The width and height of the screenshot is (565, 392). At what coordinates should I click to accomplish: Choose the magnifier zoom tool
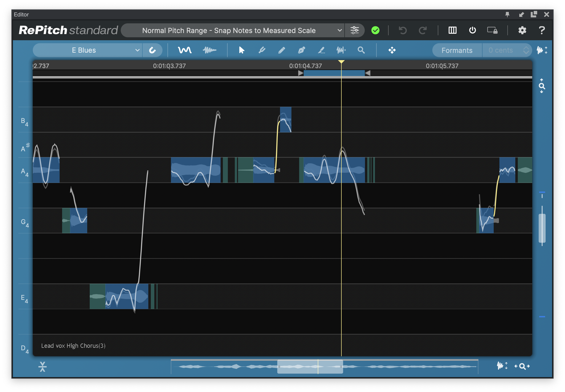click(361, 50)
